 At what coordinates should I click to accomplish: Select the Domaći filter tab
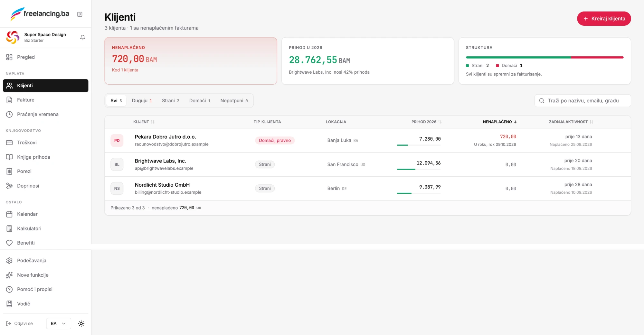coord(200,101)
